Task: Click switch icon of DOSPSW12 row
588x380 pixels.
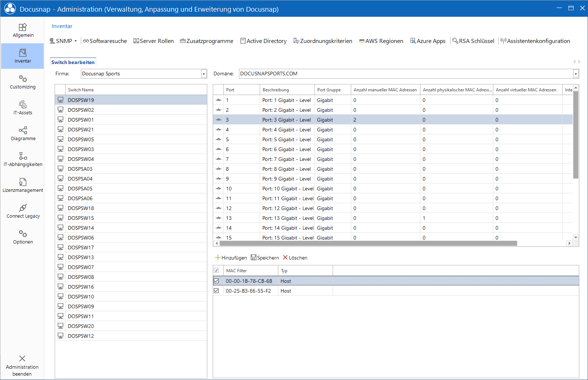Action: pyautogui.click(x=60, y=336)
